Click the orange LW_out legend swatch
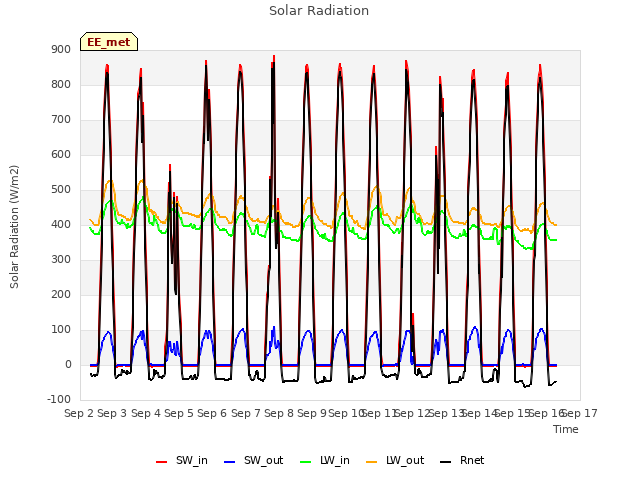This screenshot has width=640, height=480. pos(372,462)
